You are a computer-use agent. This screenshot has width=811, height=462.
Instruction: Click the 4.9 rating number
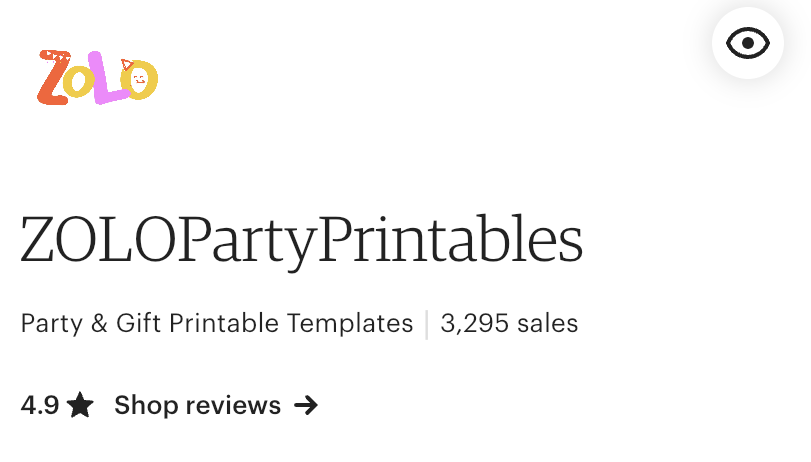click(39, 405)
